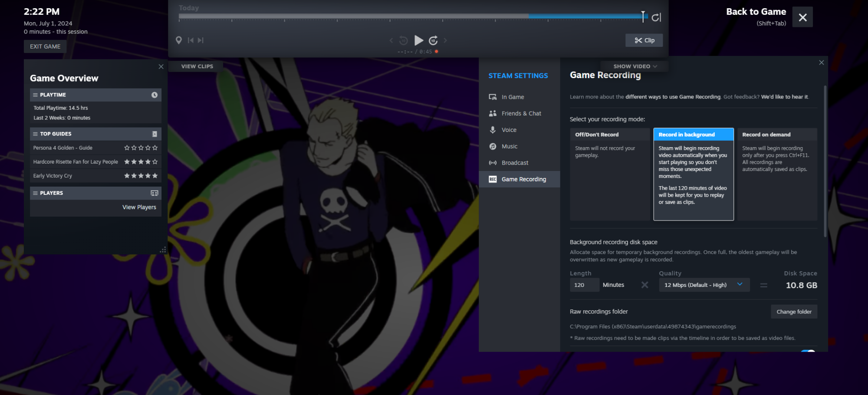Screen dimensions: 868x395
Task: Collapse the TOP GUIDES section header
Action: (95, 134)
